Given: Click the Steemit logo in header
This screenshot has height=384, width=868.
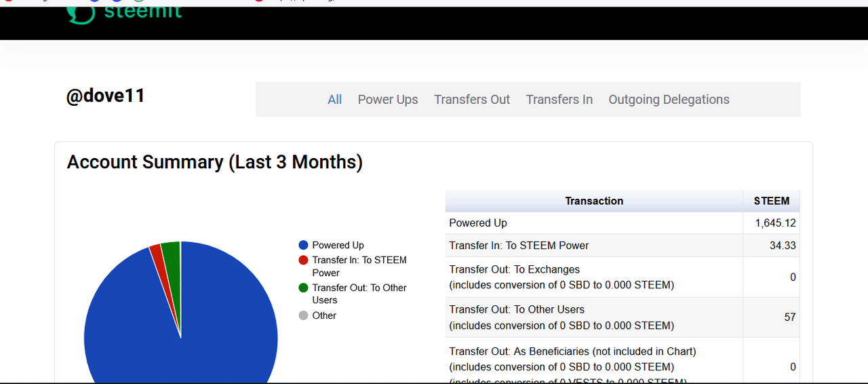Looking at the screenshot, I should (x=125, y=14).
